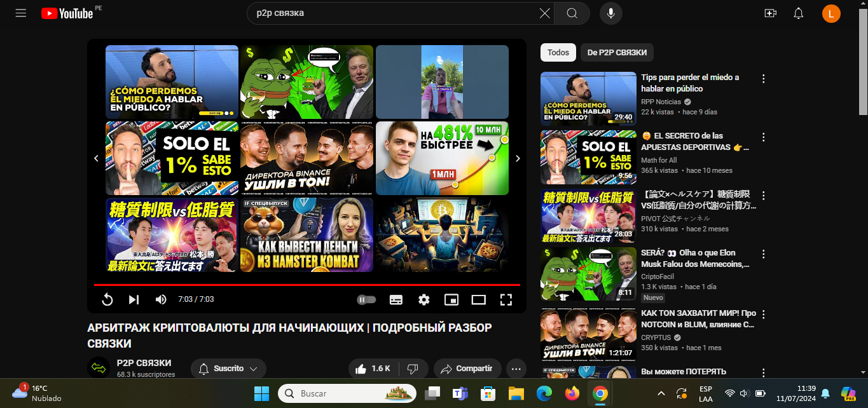This screenshot has width=868, height=408.
Task: Mute the video player volume
Action: [161, 299]
